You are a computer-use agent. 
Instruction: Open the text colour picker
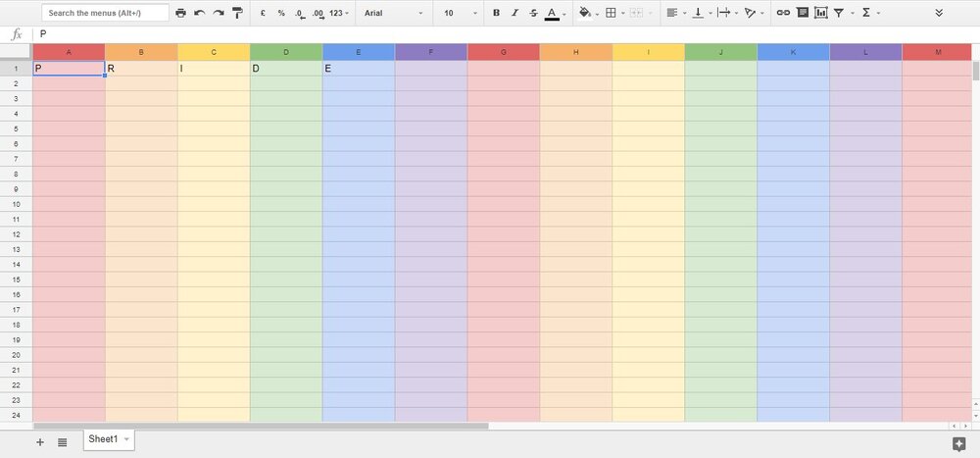pyautogui.click(x=552, y=13)
